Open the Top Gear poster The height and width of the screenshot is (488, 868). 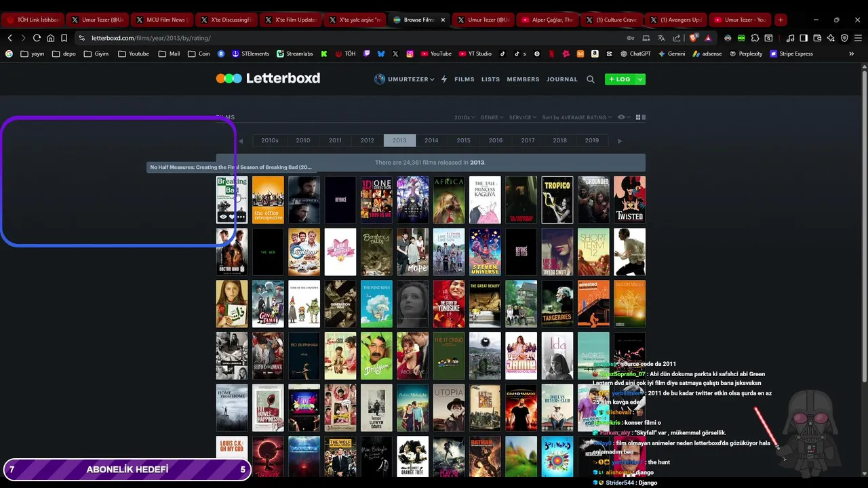coord(304,251)
